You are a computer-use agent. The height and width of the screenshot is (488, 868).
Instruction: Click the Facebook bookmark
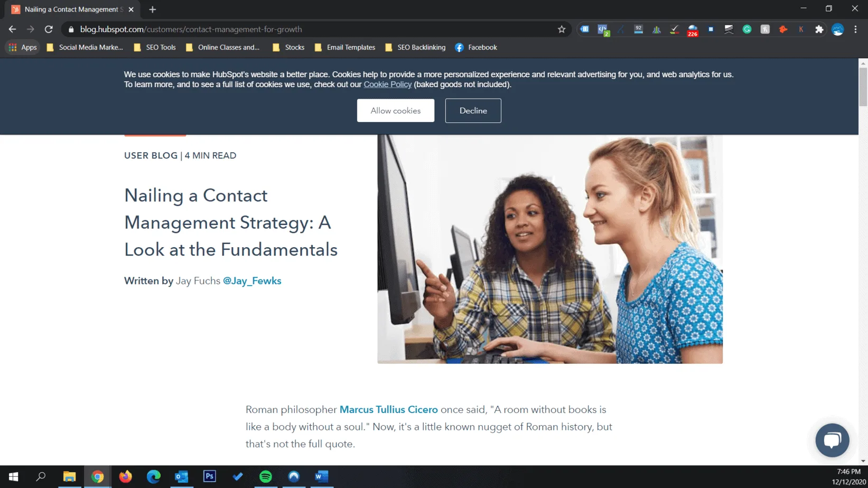[476, 48]
